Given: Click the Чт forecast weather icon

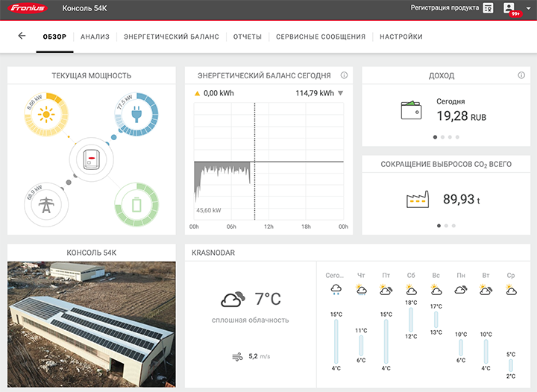Looking at the screenshot, I should (x=361, y=289).
